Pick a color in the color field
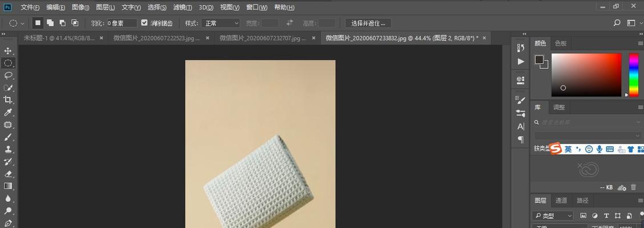The width and height of the screenshot is (644, 228). (586, 75)
